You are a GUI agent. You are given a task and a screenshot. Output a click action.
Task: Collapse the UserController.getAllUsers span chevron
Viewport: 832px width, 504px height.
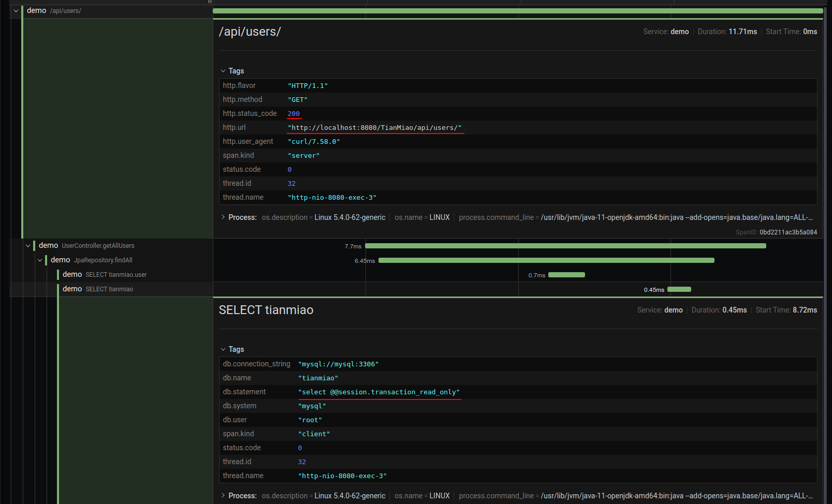tap(28, 246)
